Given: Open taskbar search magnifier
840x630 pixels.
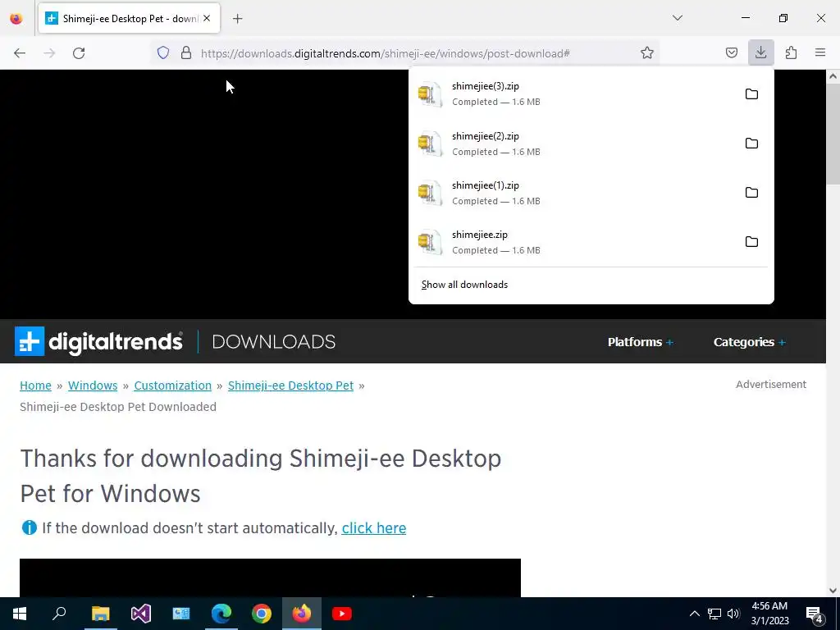Looking at the screenshot, I should [x=59, y=614].
